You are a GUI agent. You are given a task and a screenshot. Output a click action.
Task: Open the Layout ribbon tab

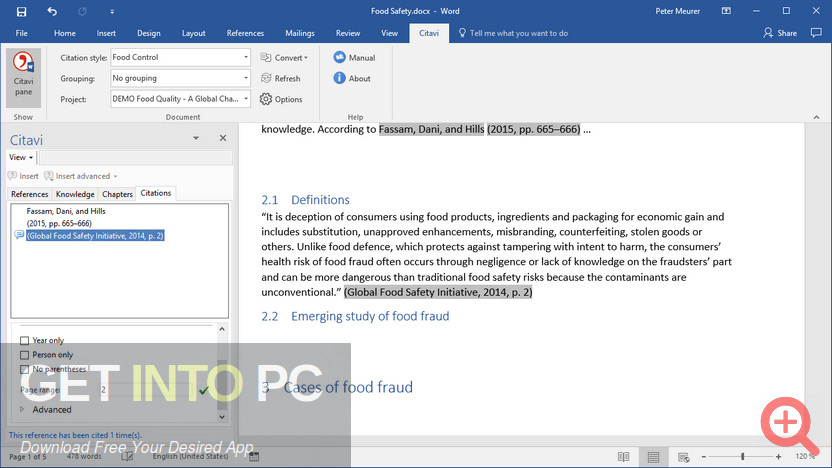(x=194, y=33)
